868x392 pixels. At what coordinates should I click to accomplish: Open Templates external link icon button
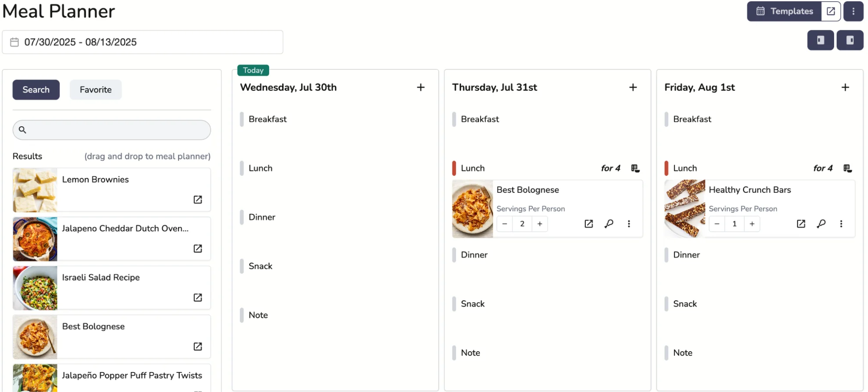(x=831, y=11)
